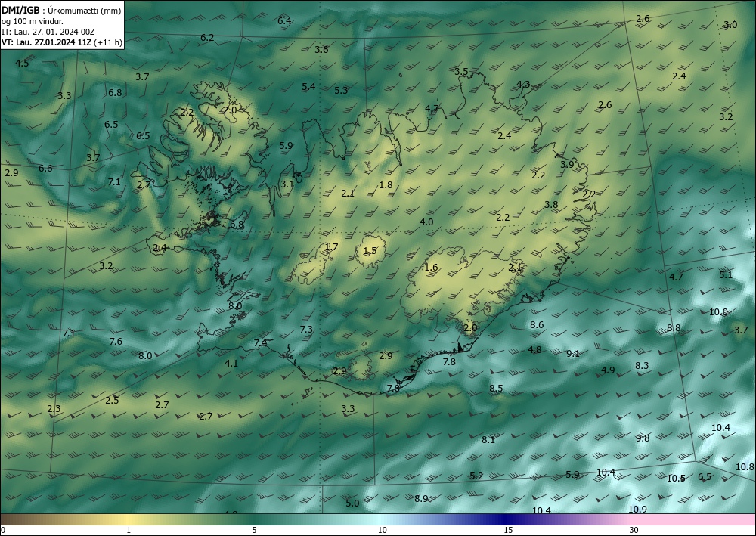The height and width of the screenshot is (536, 756).
Task: Click the map value '8.1'
Action: coord(488,439)
